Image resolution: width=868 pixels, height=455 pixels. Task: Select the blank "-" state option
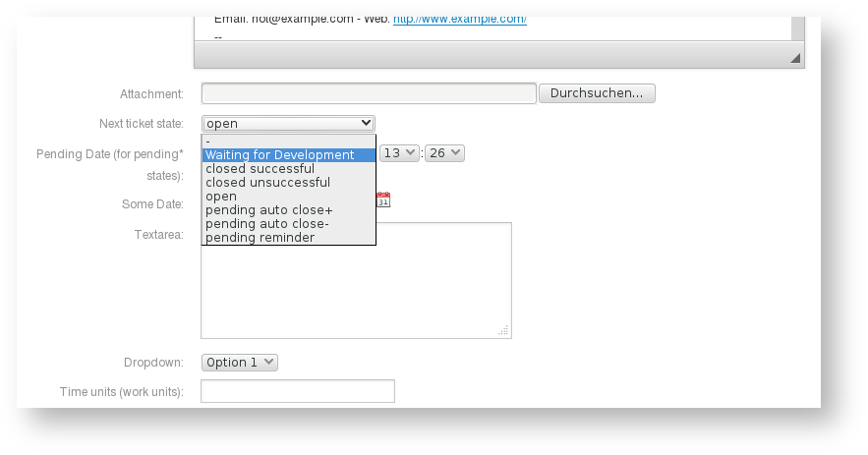click(x=288, y=142)
